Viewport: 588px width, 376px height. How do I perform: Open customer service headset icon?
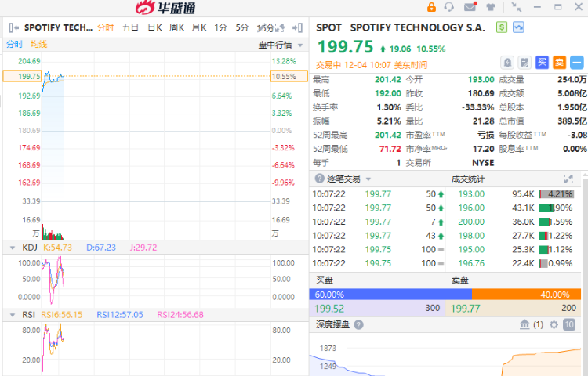pyautogui.click(x=449, y=7)
